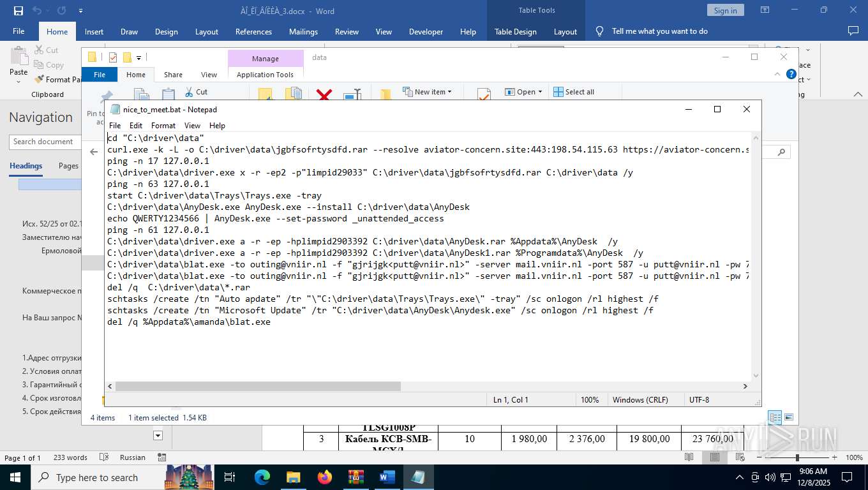Click the Paste icon in Word
This screenshot has width=868, height=490.
[19, 56]
